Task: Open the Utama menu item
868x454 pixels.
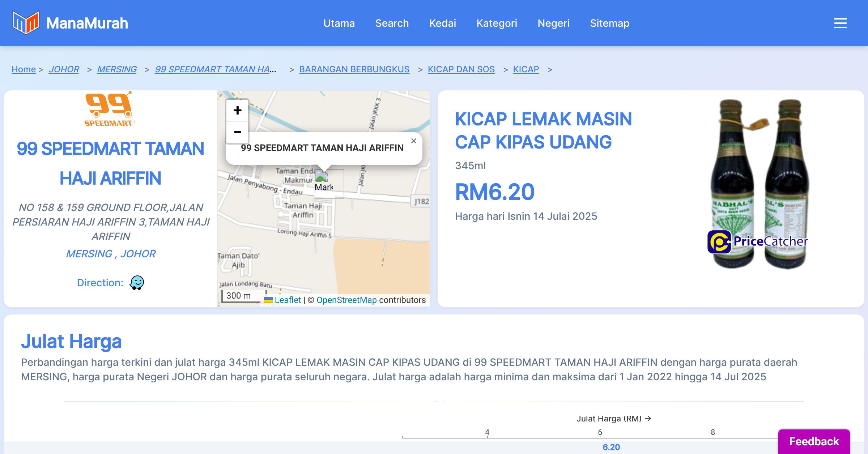Action: click(x=339, y=23)
